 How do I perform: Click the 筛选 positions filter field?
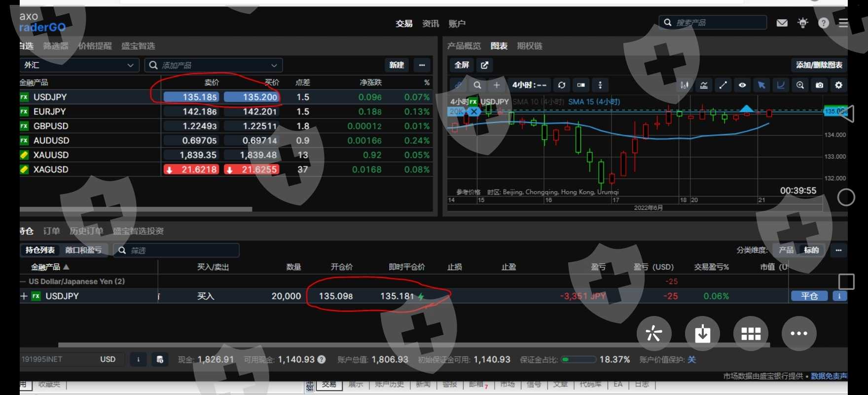176,250
